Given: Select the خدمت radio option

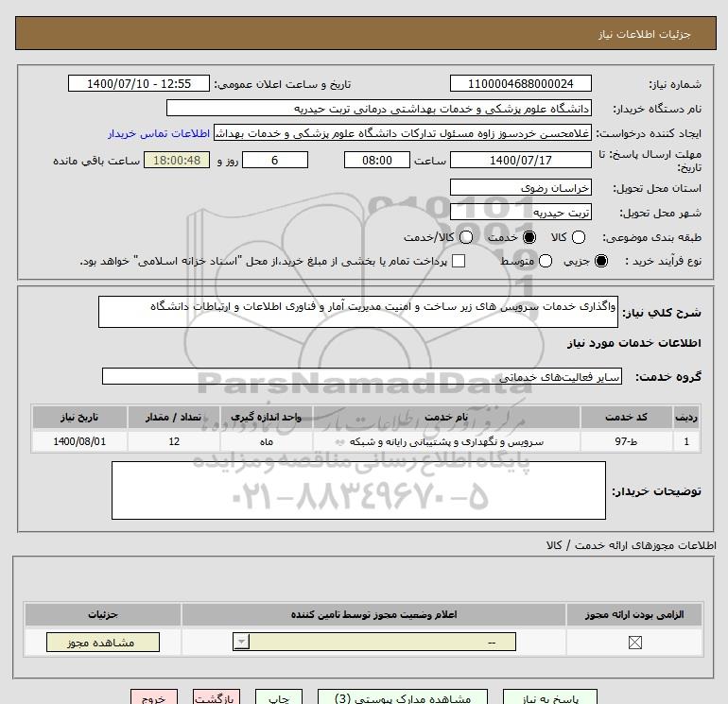Looking at the screenshot, I should [x=529, y=237].
